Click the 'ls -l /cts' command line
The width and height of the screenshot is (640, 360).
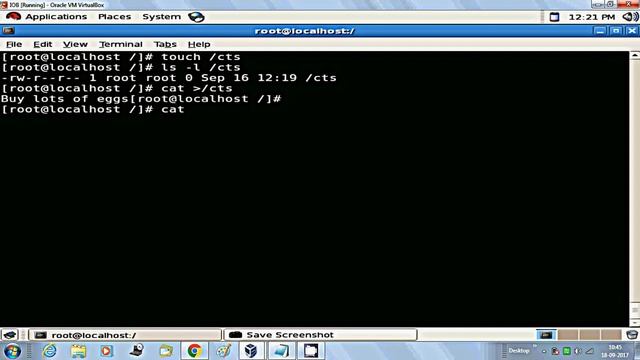pyautogui.click(x=121, y=67)
